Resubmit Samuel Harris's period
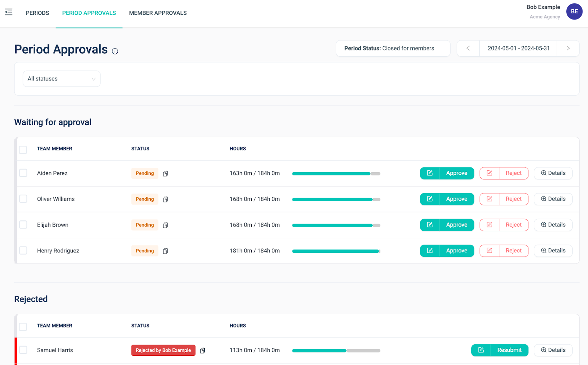Screen dimensions: 588x365 pos(510,350)
